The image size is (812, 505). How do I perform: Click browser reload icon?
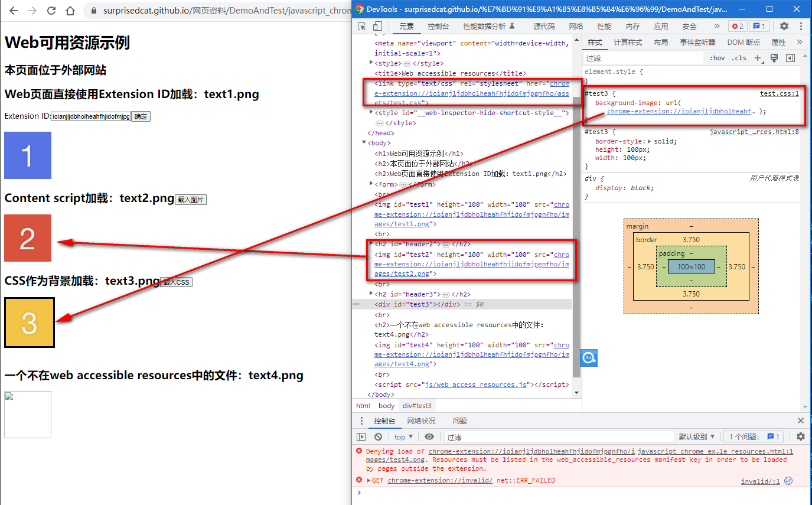[51, 11]
